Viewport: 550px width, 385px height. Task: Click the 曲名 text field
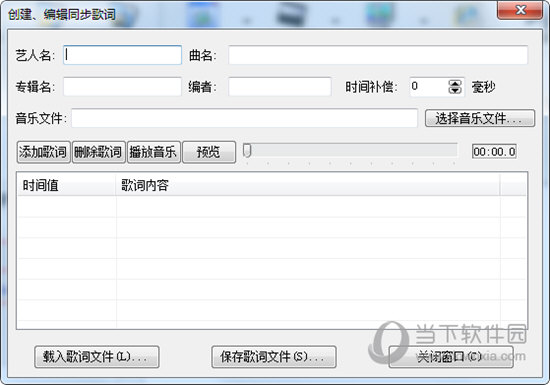pyautogui.click(x=378, y=55)
